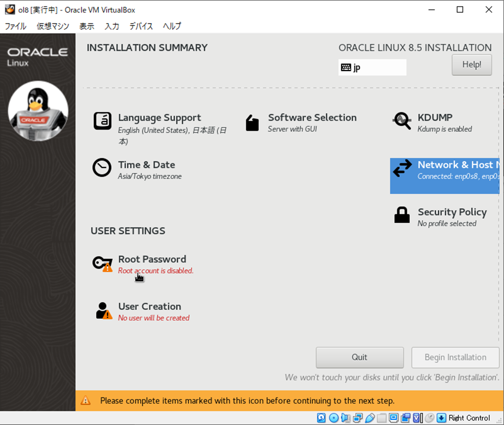Click 'Kdump is enabled' text
Viewport: 504px width, 425px height.
[445, 129]
